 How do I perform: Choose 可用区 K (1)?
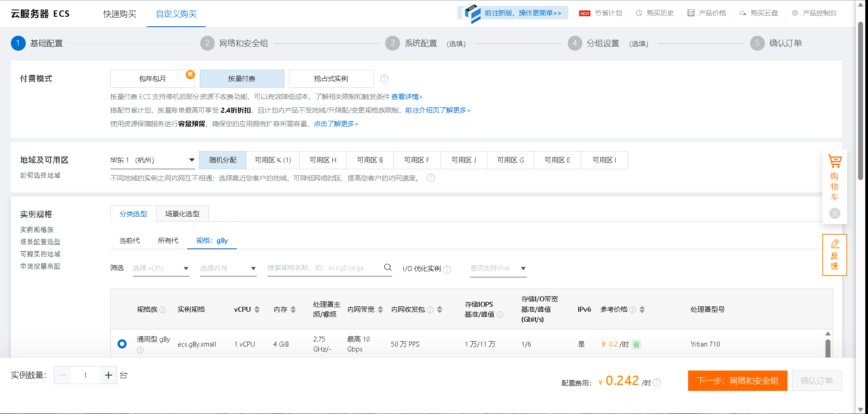click(x=273, y=160)
